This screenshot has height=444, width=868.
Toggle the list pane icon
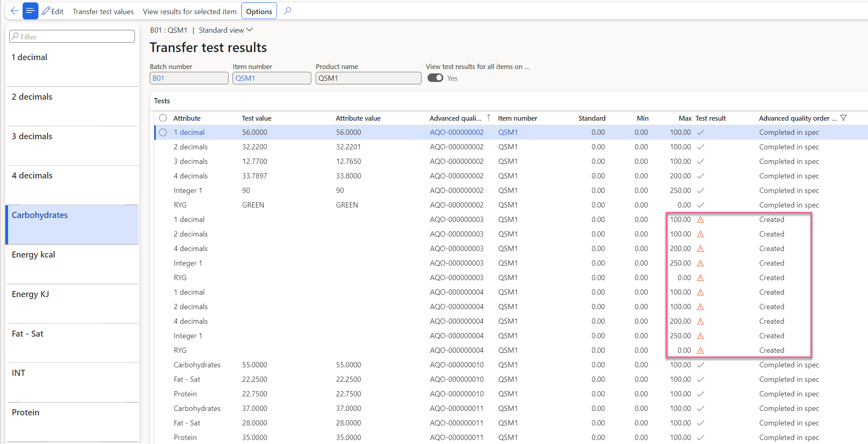click(x=30, y=11)
